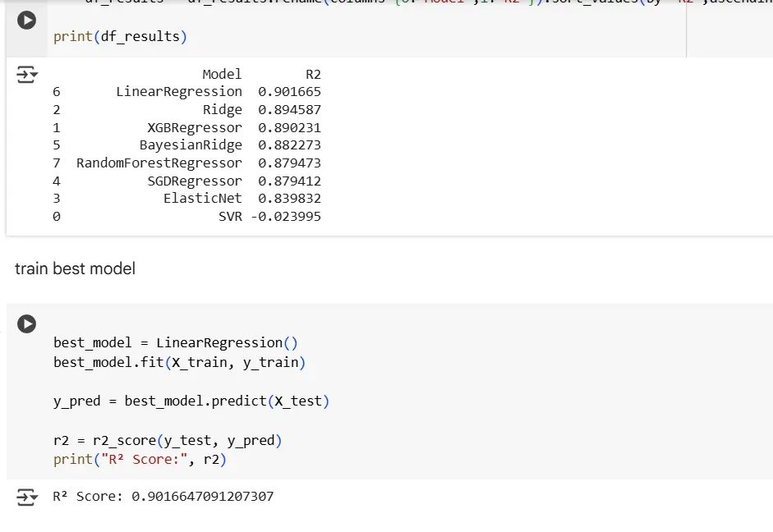Click output options icon beside results table

(27, 76)
